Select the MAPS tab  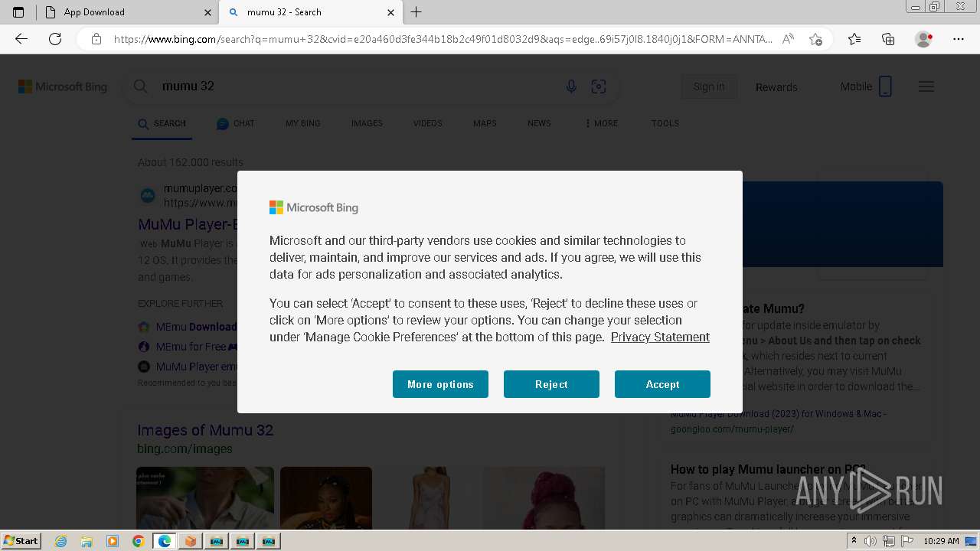[485, 123]
